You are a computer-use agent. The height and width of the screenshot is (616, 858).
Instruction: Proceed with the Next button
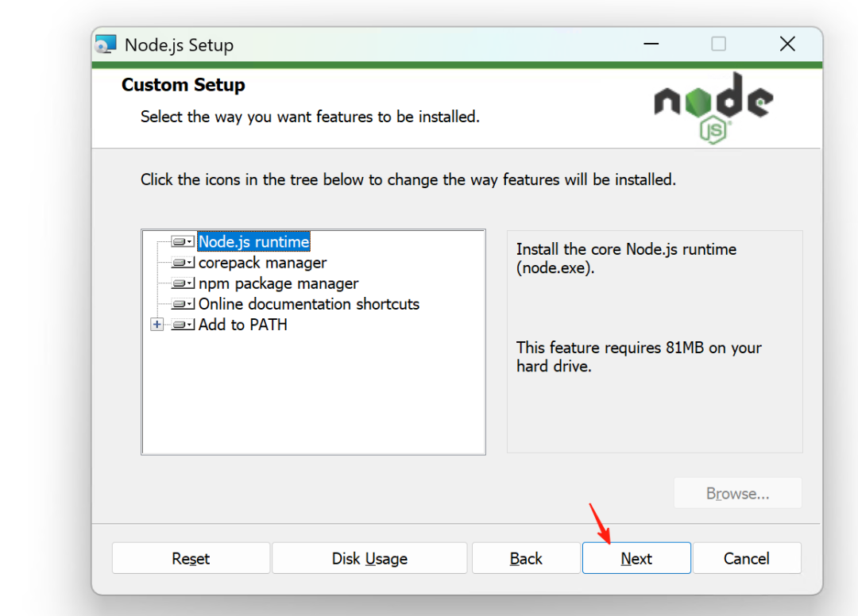pos(636,558)
